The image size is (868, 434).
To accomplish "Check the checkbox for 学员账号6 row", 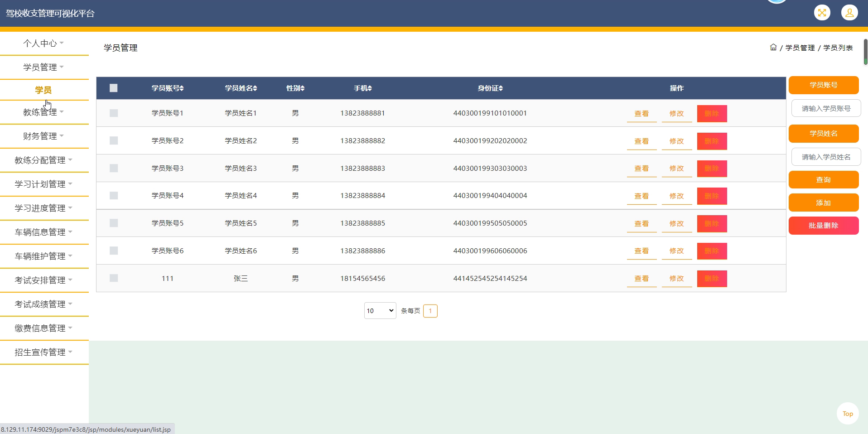I will [x=114, y=251].
